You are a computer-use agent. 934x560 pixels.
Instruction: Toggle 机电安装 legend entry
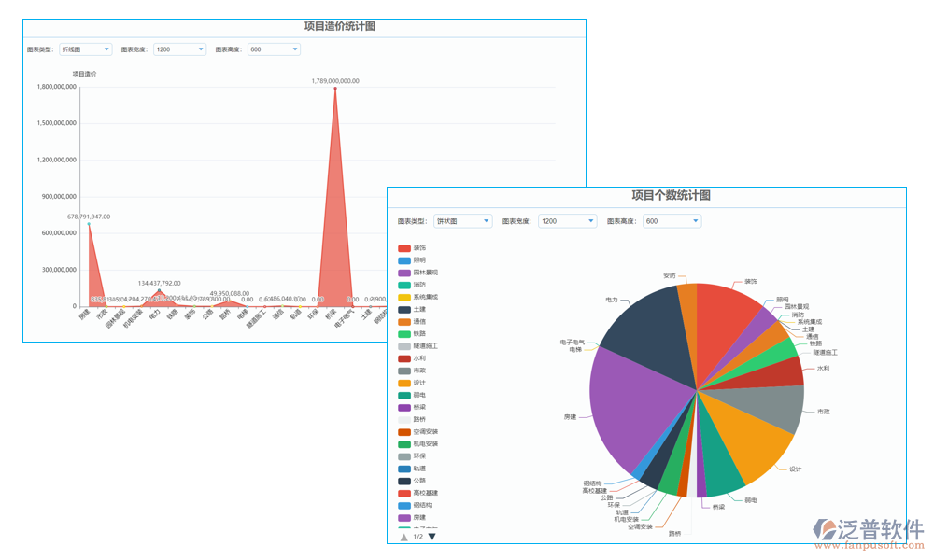(x=418, y=444)
